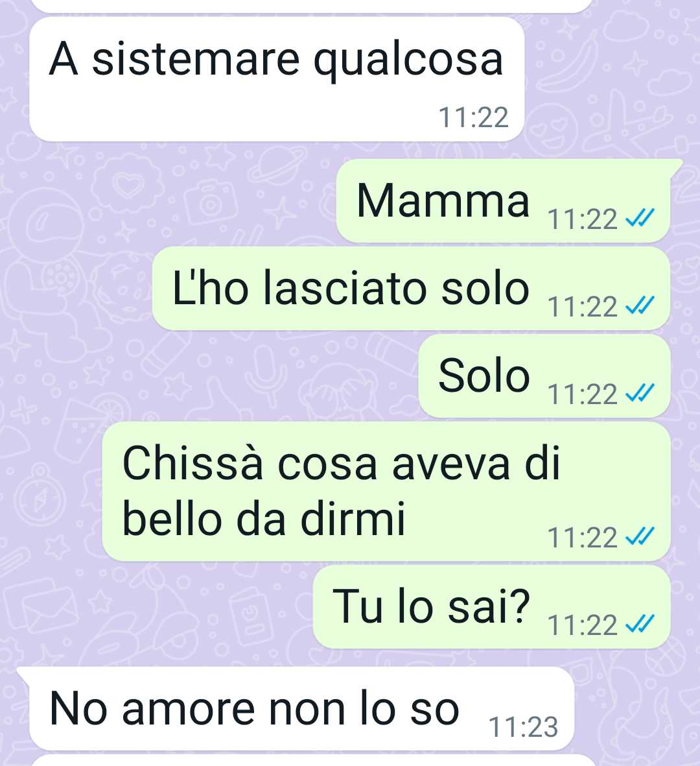Tap the timestamp on 'L'ho lasciato solo' bubble
700x766 pixels.
582,307
